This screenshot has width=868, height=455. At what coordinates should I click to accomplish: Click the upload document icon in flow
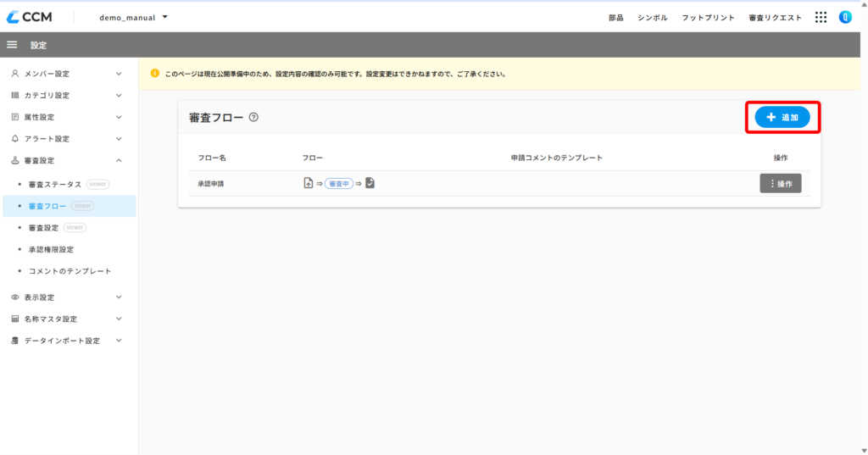tap(309, 183)
